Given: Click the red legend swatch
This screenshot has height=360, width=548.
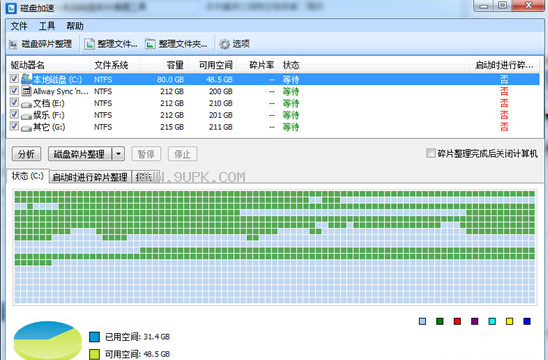Looking at the screenshot, I should (x=457, y=321).
